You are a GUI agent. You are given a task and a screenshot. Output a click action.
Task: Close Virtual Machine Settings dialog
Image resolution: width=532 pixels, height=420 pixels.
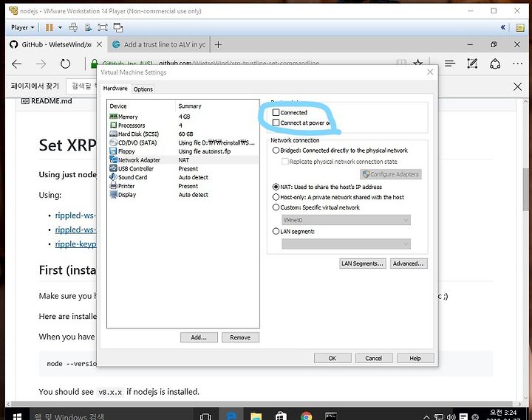(430, 72)
